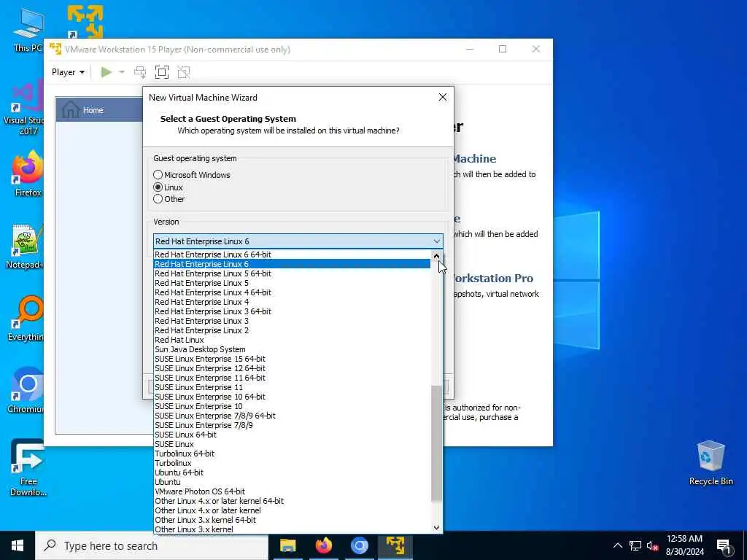Screen dimensions: 747x560
Task: Choose Red Hat Linux from the list
Action: click(293, 340)
